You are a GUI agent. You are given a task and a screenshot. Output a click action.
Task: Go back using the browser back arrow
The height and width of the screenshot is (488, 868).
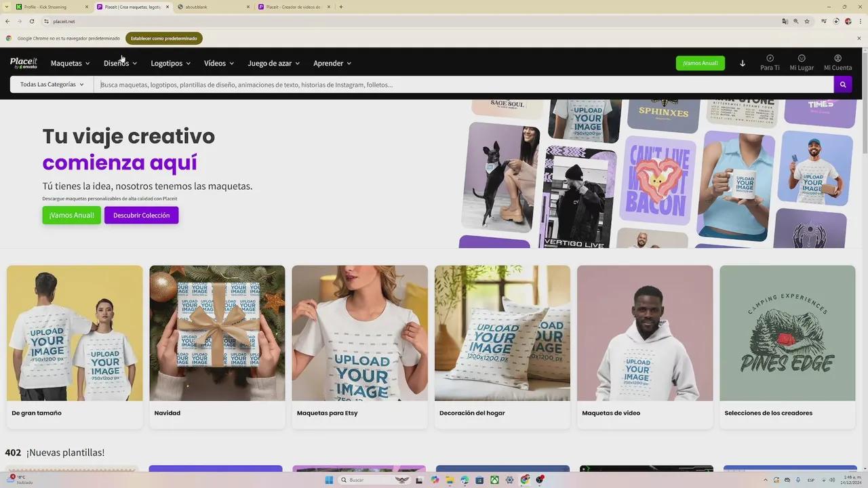coord(7,21)
